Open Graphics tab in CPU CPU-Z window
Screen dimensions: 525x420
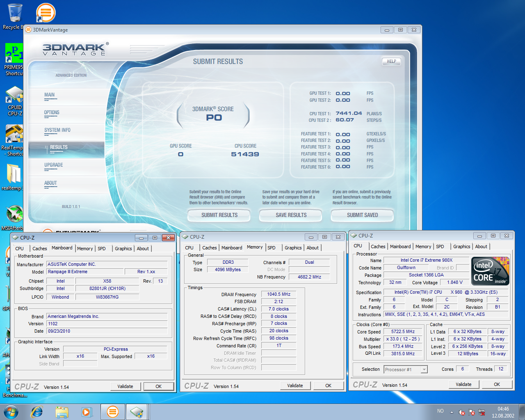462,247
